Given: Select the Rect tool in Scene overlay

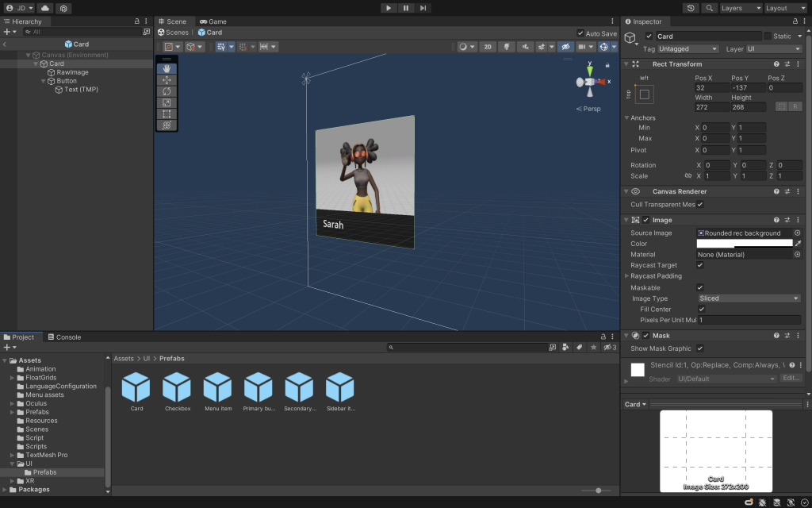Looking at the screenshot, I should point(167,114).
